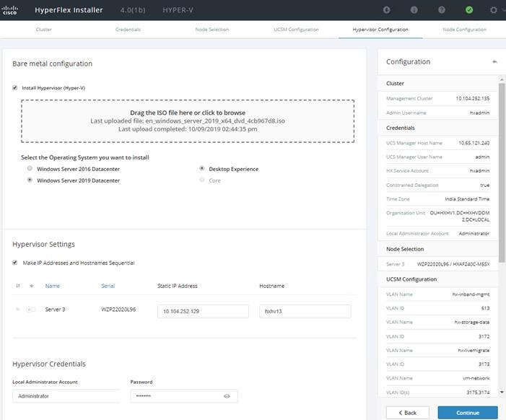
Task: Click the serial WZP22020L96 in table
Action: point(118,310)
